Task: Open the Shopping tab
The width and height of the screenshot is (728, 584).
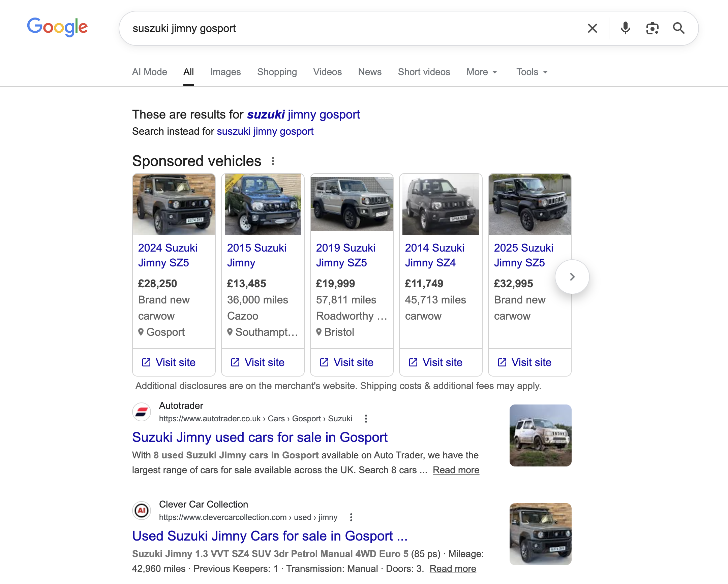Action: click(x=277, y=72)
